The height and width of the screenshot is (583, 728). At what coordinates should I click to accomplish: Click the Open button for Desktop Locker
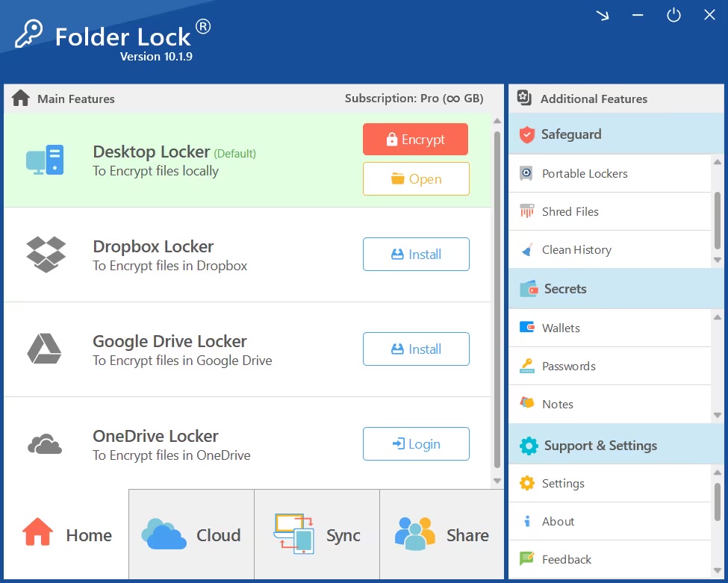416,179
